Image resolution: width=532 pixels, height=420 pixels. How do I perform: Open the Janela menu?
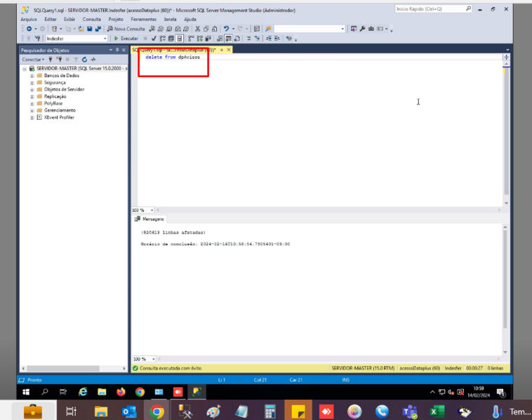click(x=170, y=20)
